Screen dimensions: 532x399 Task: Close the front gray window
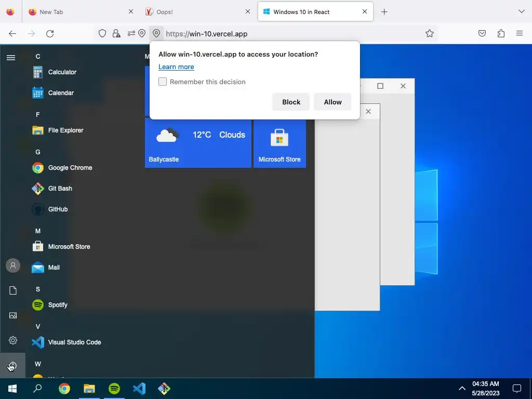coord(368,112)
